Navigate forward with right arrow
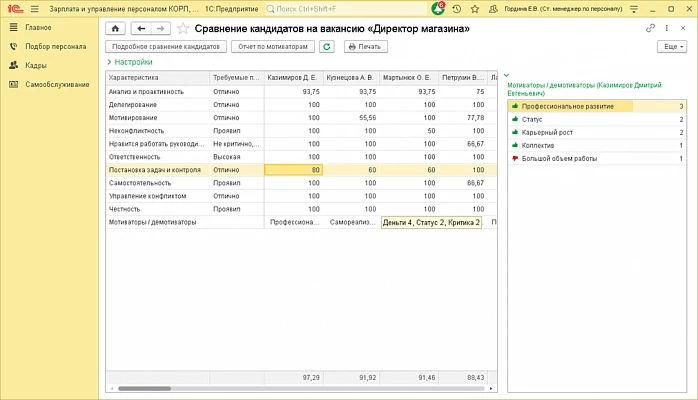Viewport: 698px width, 400px height. click(160, 28)
